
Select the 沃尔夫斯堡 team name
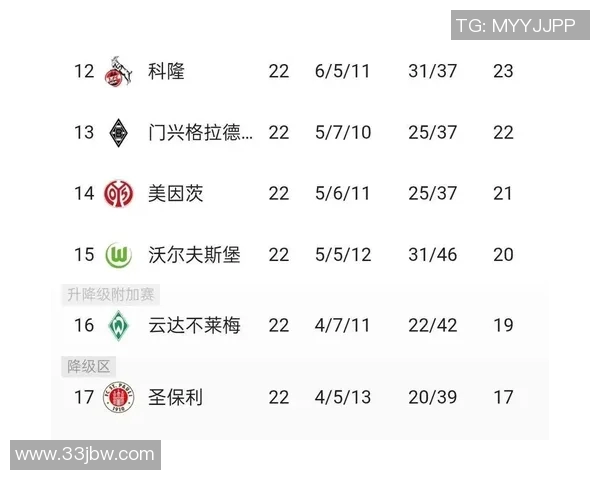click(193, 255)
